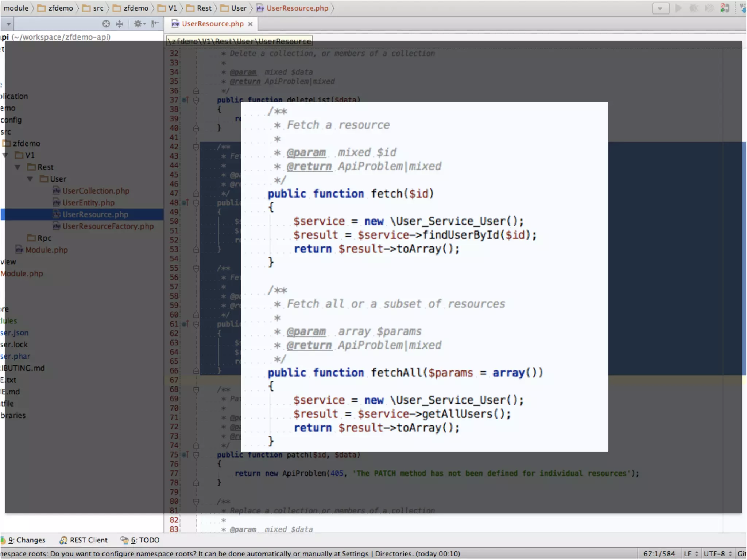This screenshot has width=747, height=560.
Task: Click the collapse all icon in project panel
Action: click(120, 24)
